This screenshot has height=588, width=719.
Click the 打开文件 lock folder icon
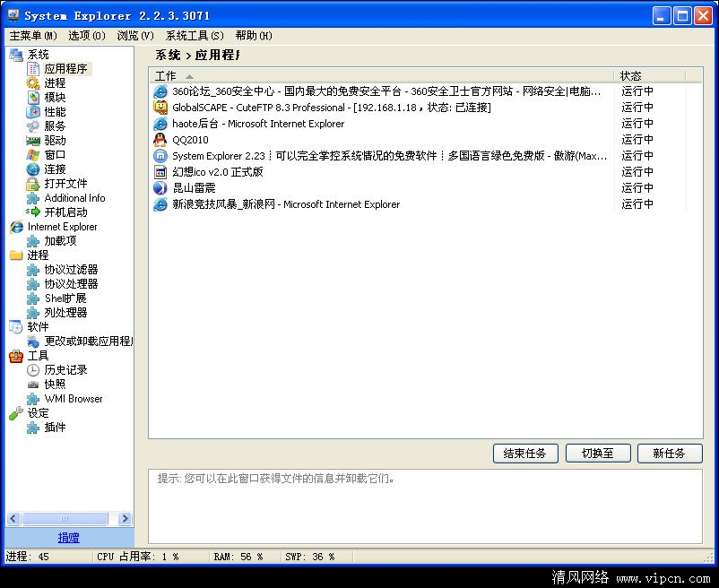[33, 184]
